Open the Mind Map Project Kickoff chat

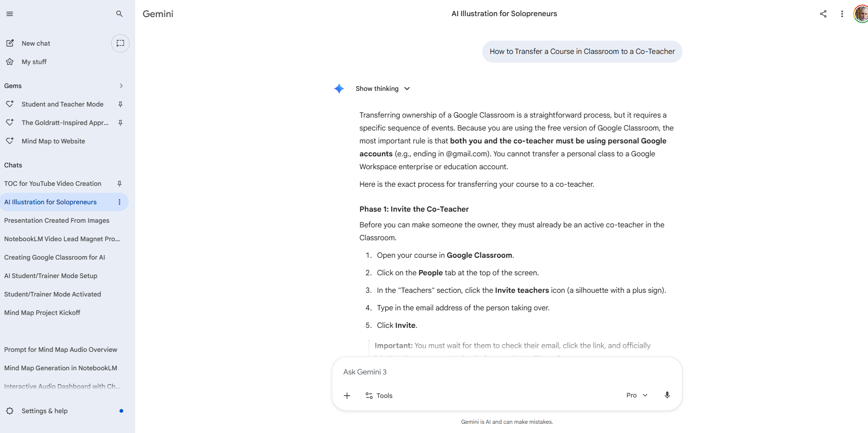(42, 313)
